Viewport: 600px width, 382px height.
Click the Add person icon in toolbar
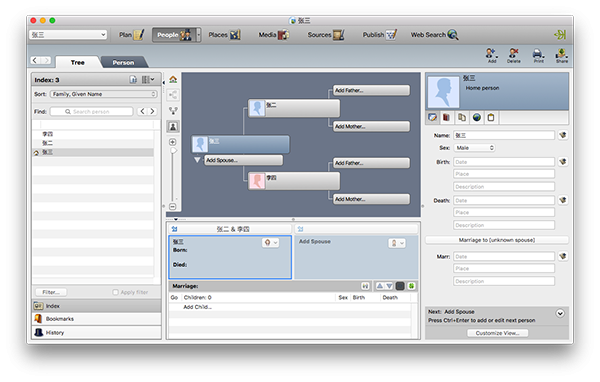pos(491,55)
